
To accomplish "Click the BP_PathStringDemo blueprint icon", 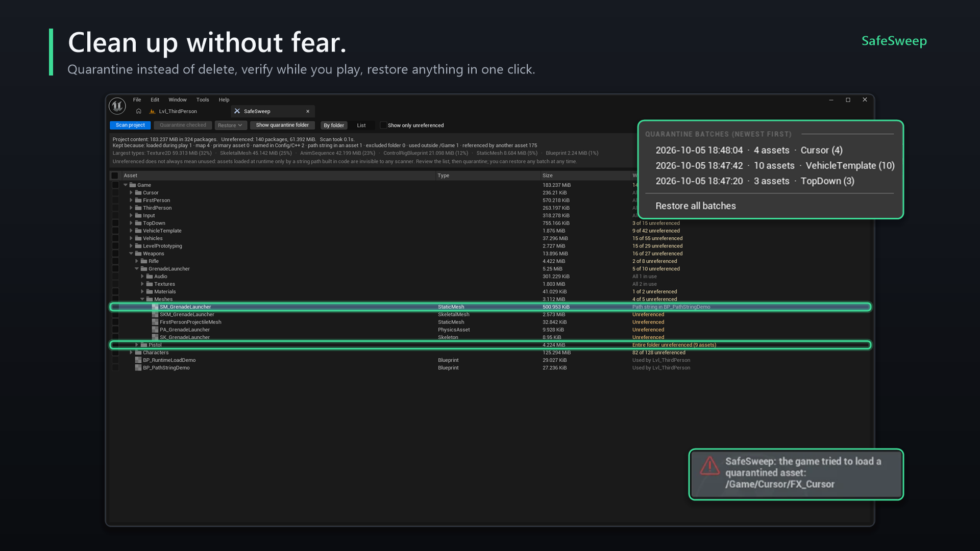I will pos(138,368).
